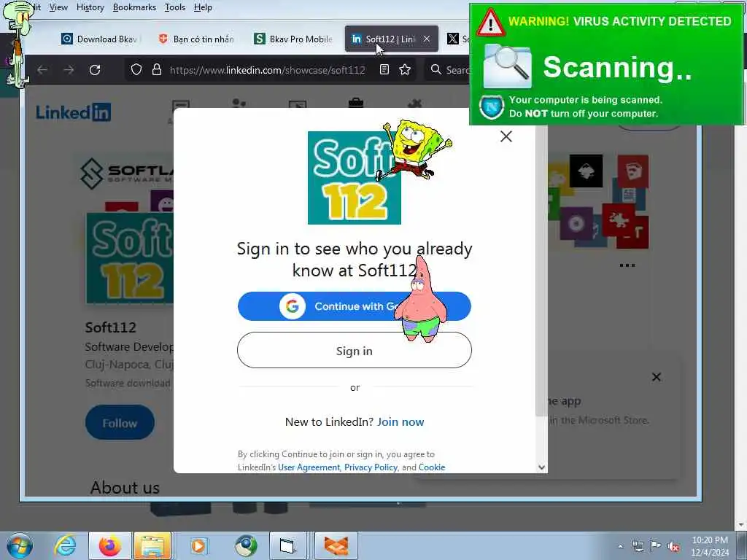Click the Sign in button
Screen dimensions: 747x560
(x=354, y=351)
